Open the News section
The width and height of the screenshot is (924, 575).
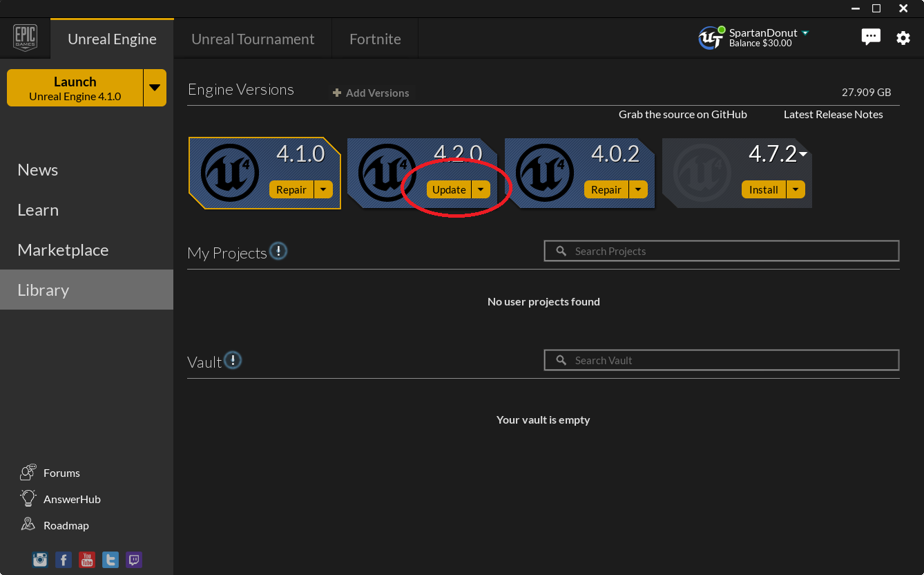point(38,170)
